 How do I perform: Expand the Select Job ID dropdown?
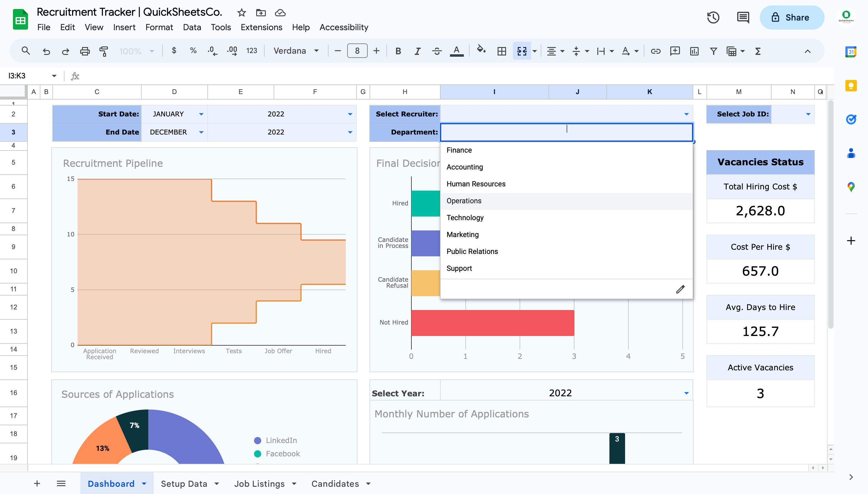pyautogui.click(x=808, y=114)
